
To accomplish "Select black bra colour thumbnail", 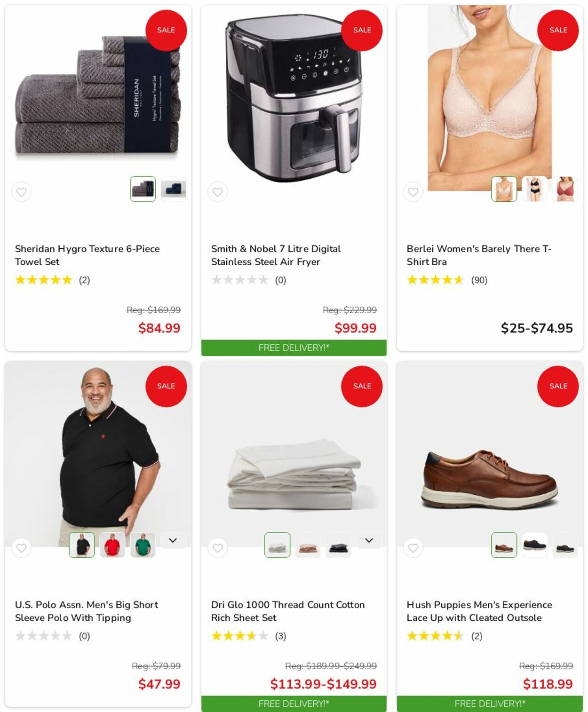I will click(535, 189).
